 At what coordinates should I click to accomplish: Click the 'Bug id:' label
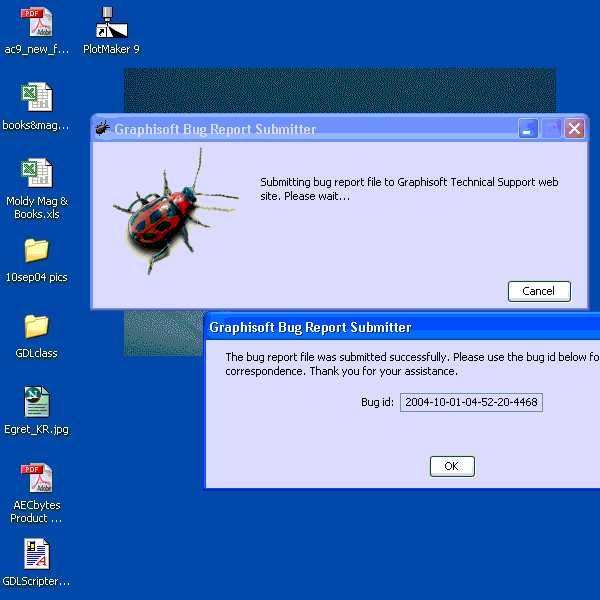click(x=377, y=402)
